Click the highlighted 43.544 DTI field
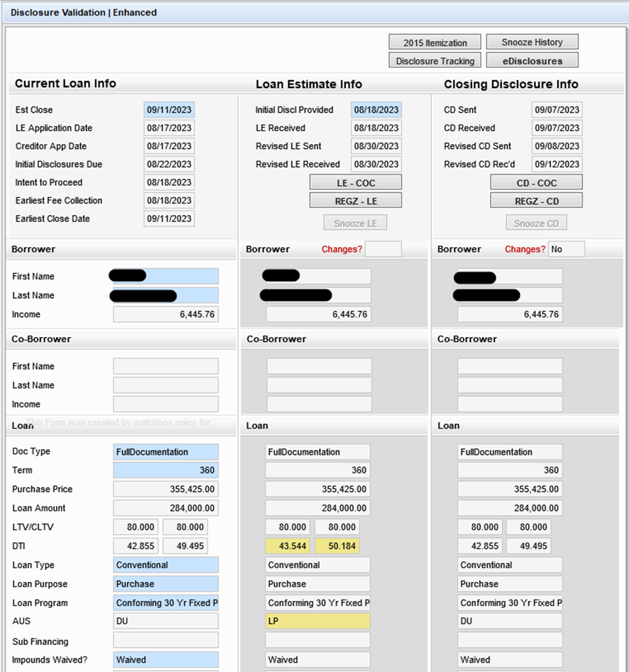Screen dimensions: 629x672 [x=287, y=546]
